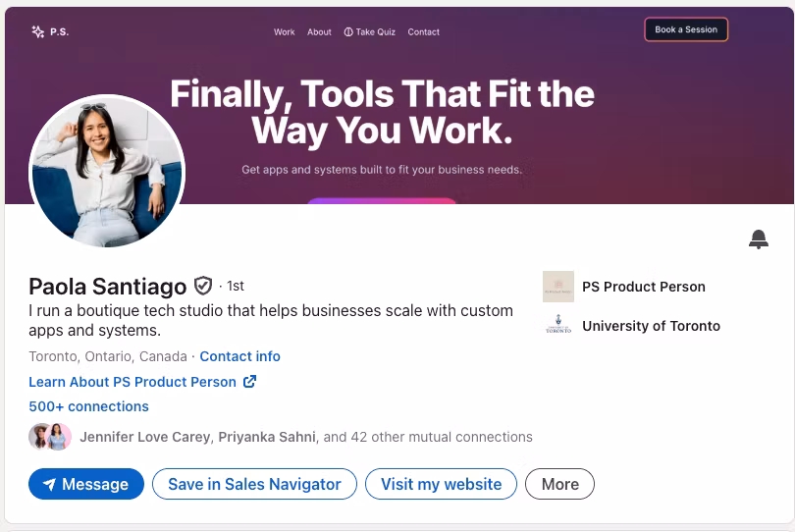
Task: Click Save in Sales Navigator button
Action: click(254, 484)
